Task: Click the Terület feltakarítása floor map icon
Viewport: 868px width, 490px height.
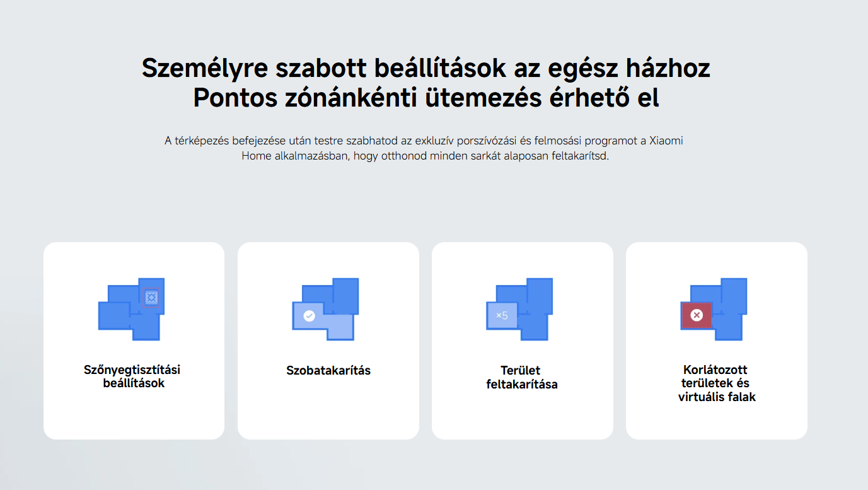Action: (x=520, y=309)
